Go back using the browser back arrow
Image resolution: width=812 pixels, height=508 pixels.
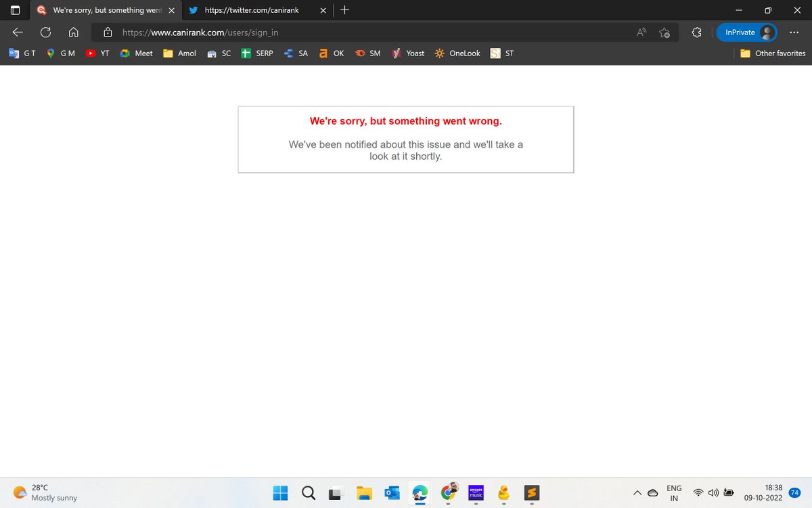point(18,33)
